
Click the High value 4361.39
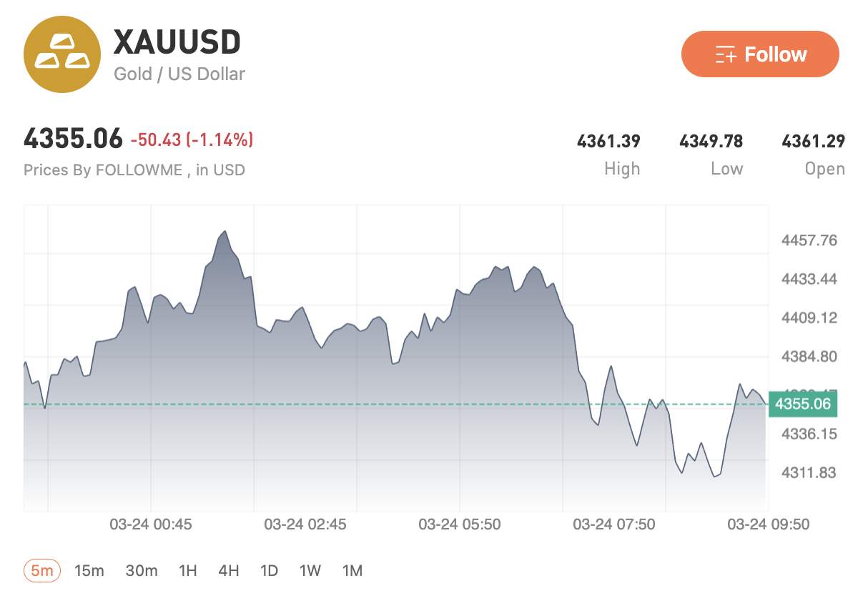pyautogui.click(x=610, y=141)
